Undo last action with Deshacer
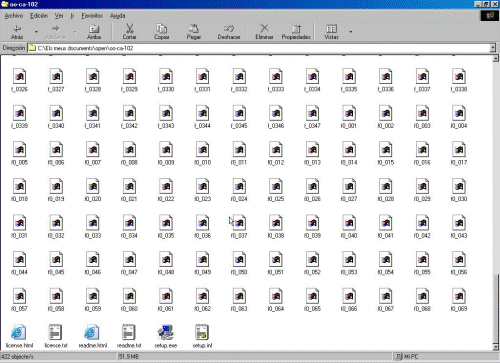 [229, 32]
